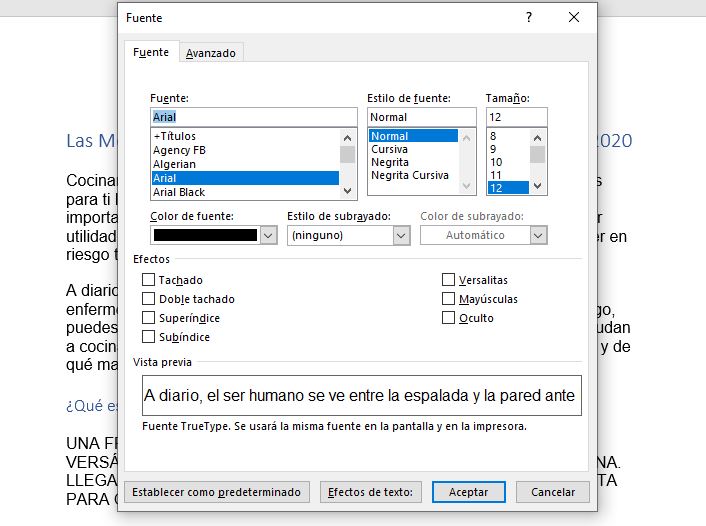Expand the Estilo de subrayado dropdown
This screenshot has height=526, width=706.
tap(401, 236)
